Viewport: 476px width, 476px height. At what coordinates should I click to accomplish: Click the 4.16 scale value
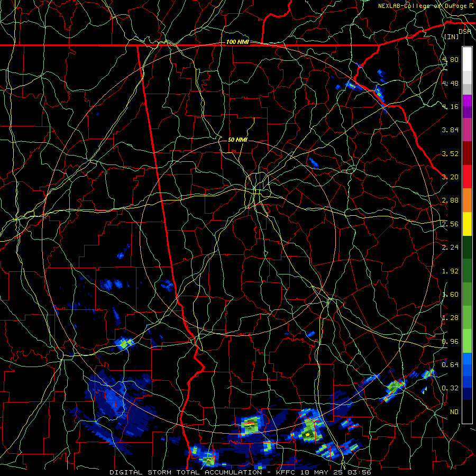coord(450,106)
